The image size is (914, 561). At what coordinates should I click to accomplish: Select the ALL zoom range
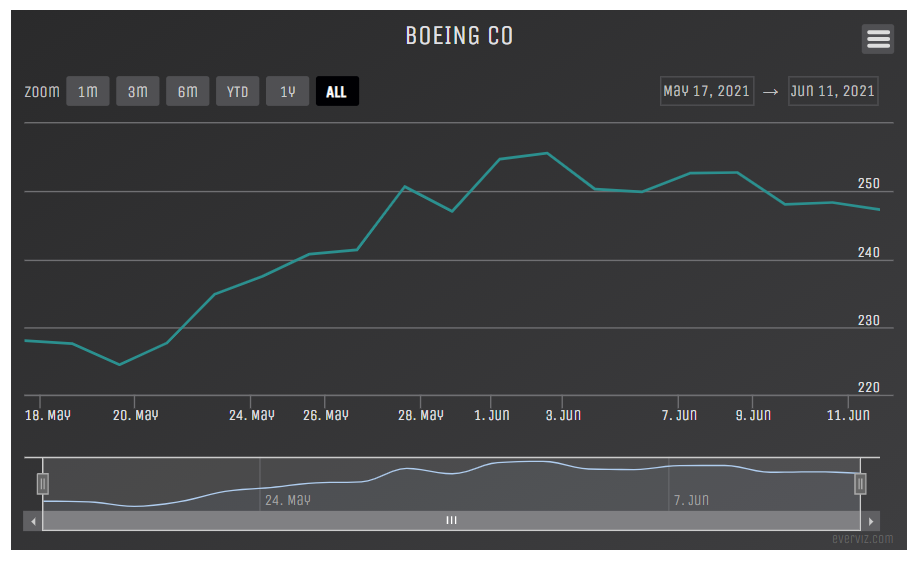pyautogui.click(x=338, y=92)
